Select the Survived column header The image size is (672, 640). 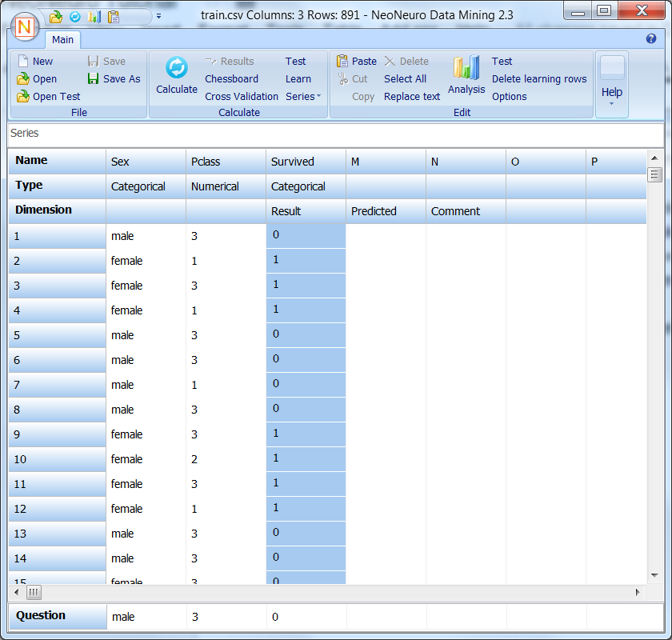pyautogui.click(x=306, y=162)
